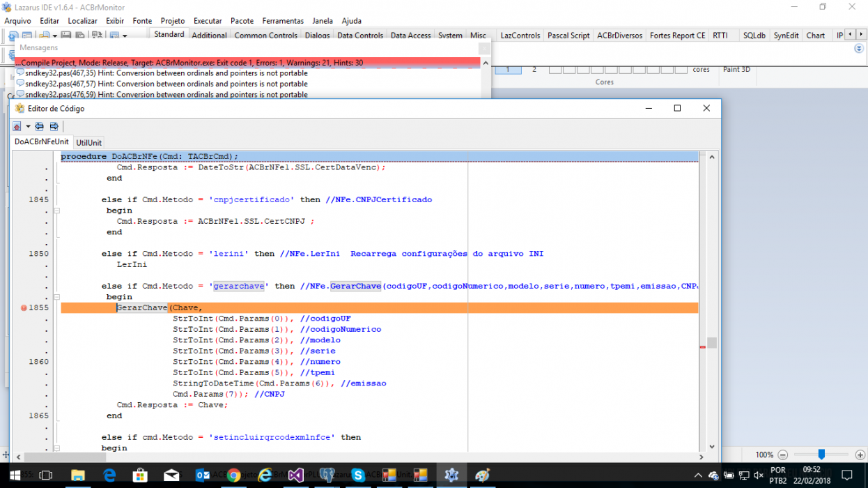Select the Data Controls palette tab
Viewport: 868px width, 488px height.
point(360,36)
